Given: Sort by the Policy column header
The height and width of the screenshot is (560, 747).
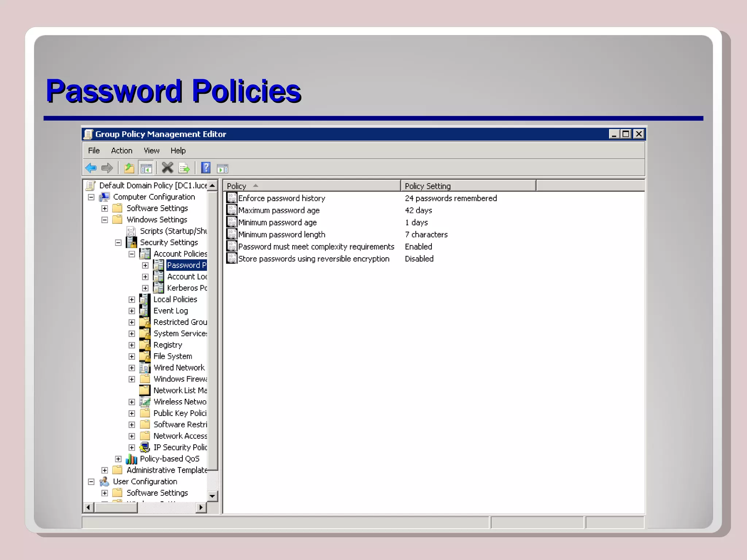Looking at the screenshot, I should pyautogui.click(x=312, y=186).
